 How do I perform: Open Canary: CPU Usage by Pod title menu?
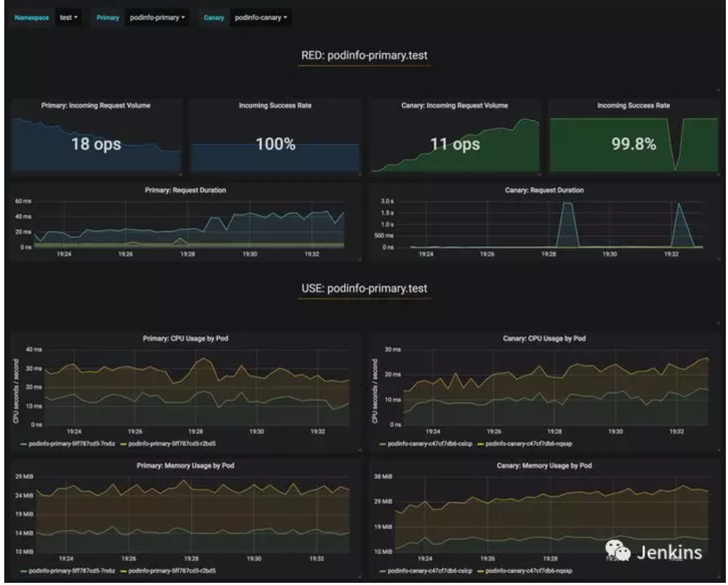pyautogui.click(x=544, y=338)
